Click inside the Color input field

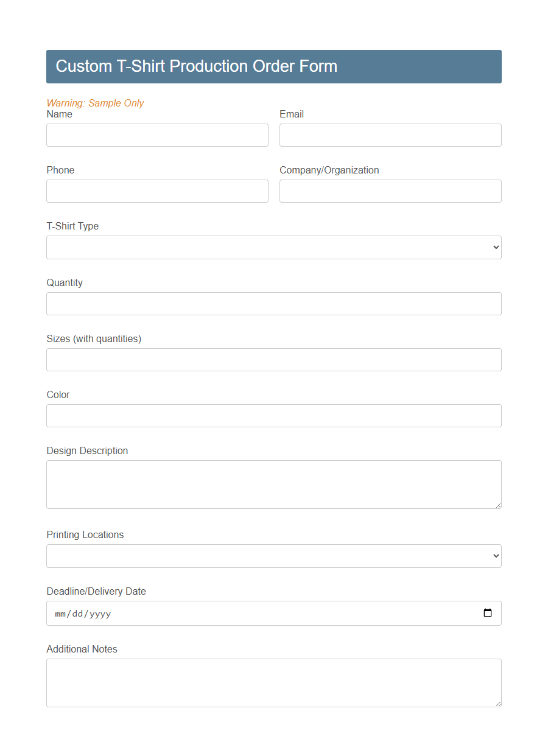tap(274, 416)
